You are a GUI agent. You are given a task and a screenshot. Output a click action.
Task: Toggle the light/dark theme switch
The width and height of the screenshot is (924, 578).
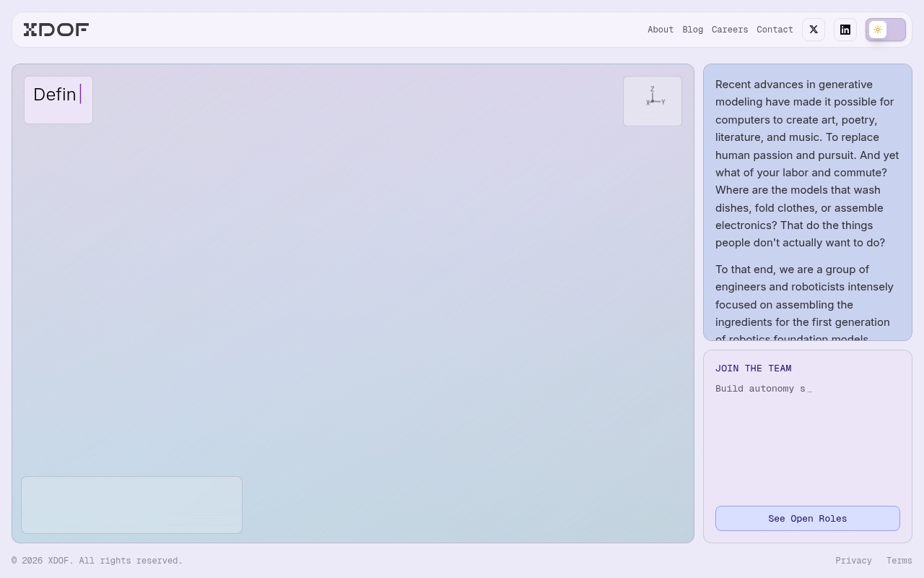click(x=886, y=30)
